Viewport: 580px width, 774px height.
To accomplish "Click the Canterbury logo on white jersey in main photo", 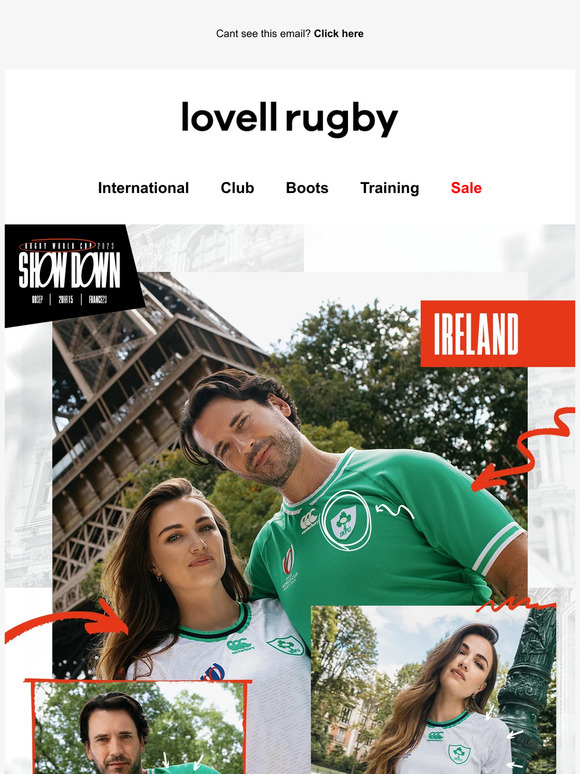I will click(x=240, y=645).
